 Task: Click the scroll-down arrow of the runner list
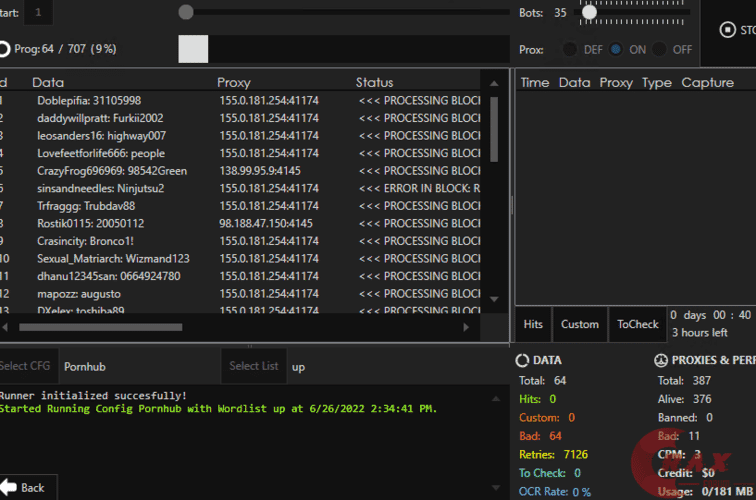click(492, 298)
